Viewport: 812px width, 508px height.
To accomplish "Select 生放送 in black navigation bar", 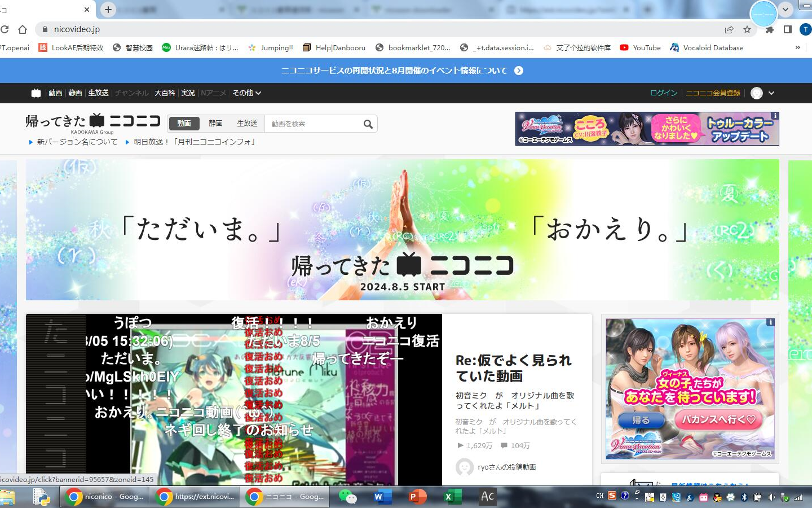I will pyautogui.click(x=98, y=93).
